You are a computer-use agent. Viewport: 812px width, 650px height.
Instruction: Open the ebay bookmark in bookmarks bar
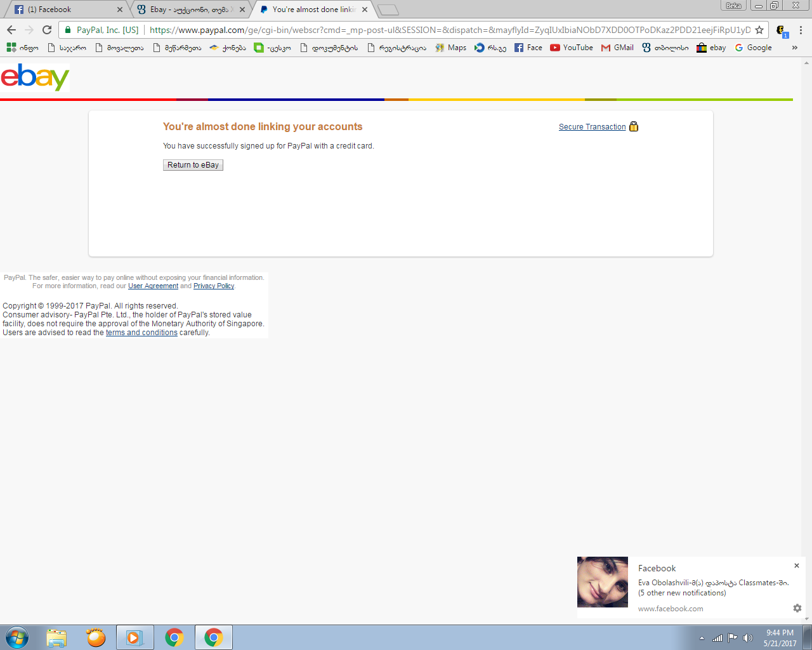(711, 48)
